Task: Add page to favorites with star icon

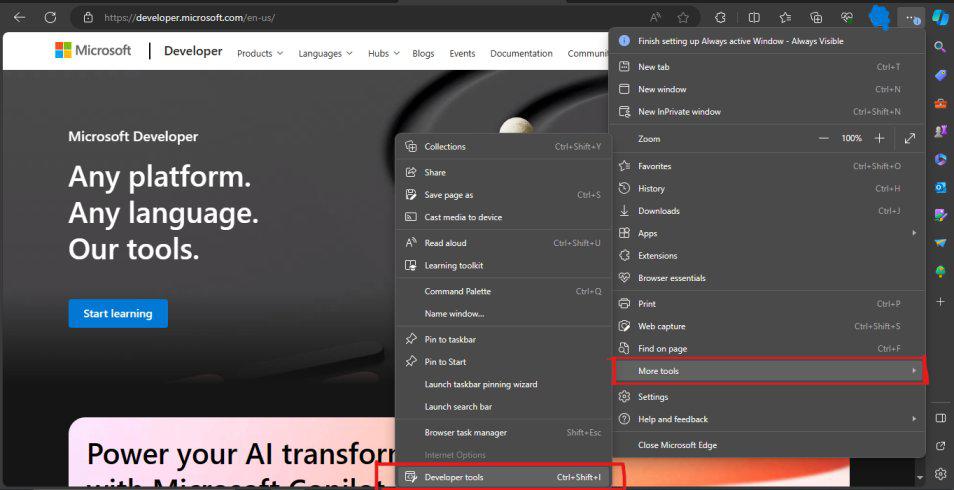Action: click(683, 18)
